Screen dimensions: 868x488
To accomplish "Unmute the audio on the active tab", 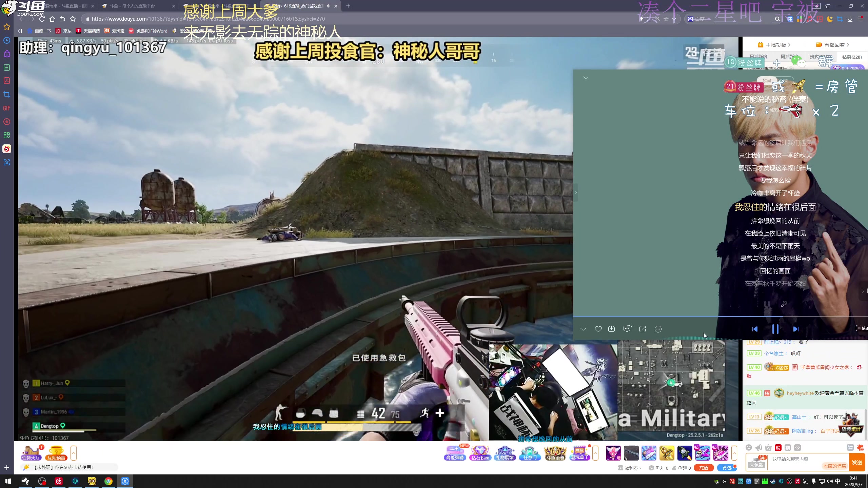I will pos(328,6).
